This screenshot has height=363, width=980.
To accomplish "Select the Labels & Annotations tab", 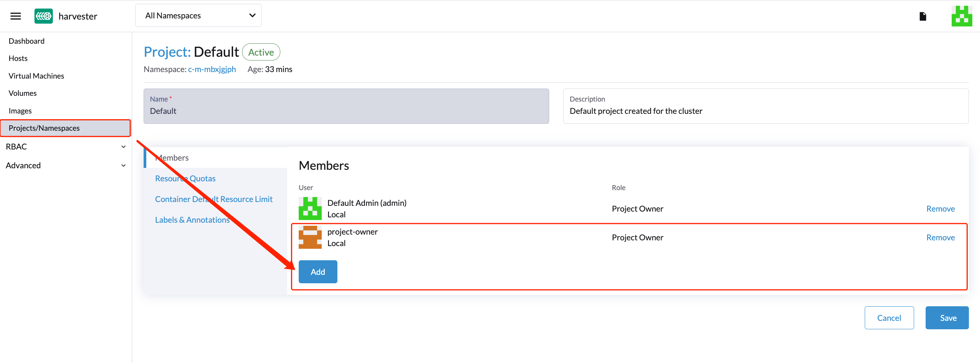I will click(192, 220).
